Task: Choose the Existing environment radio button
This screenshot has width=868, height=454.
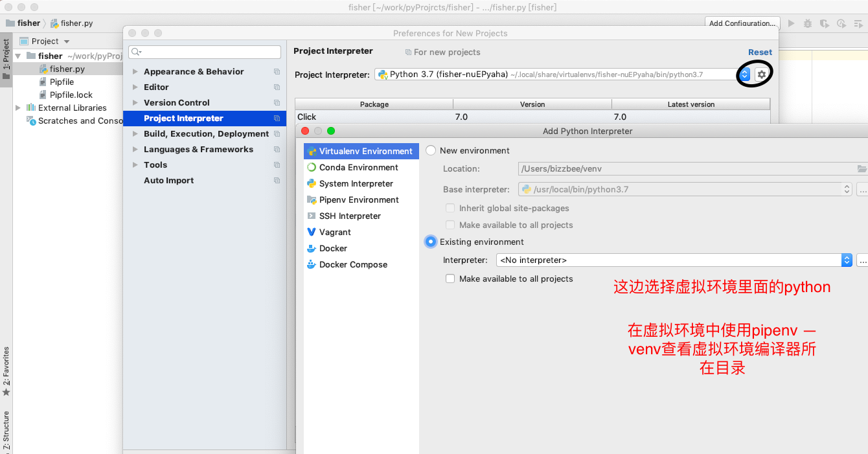Action: click(431, 242)
